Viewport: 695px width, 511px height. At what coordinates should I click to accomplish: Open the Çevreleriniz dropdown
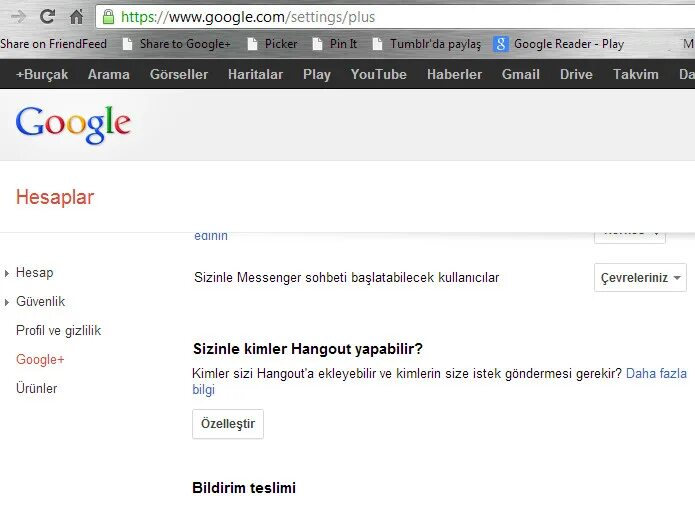[640, 277]
